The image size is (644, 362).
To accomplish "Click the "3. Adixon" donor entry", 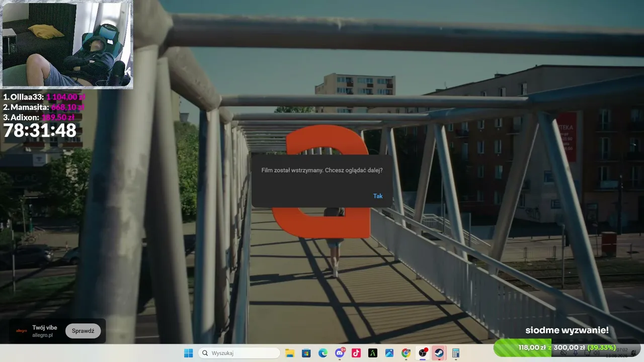I will coord(39,117).
